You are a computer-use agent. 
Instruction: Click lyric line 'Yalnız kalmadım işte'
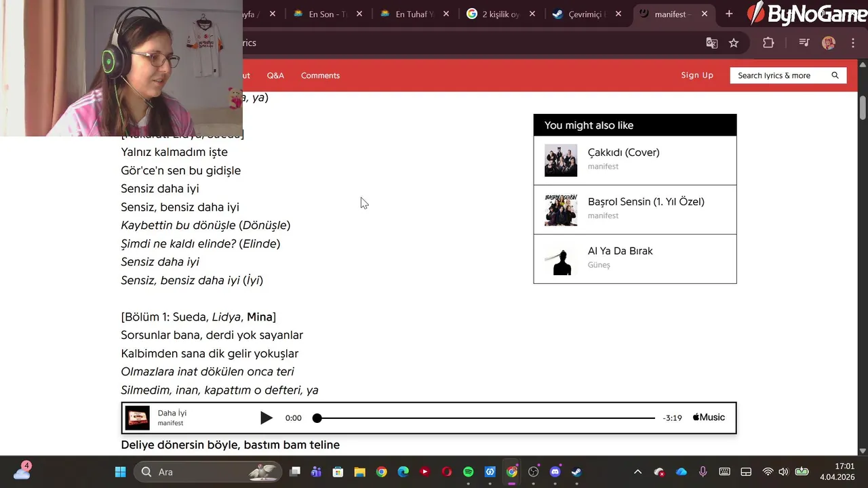coord(174,152)
